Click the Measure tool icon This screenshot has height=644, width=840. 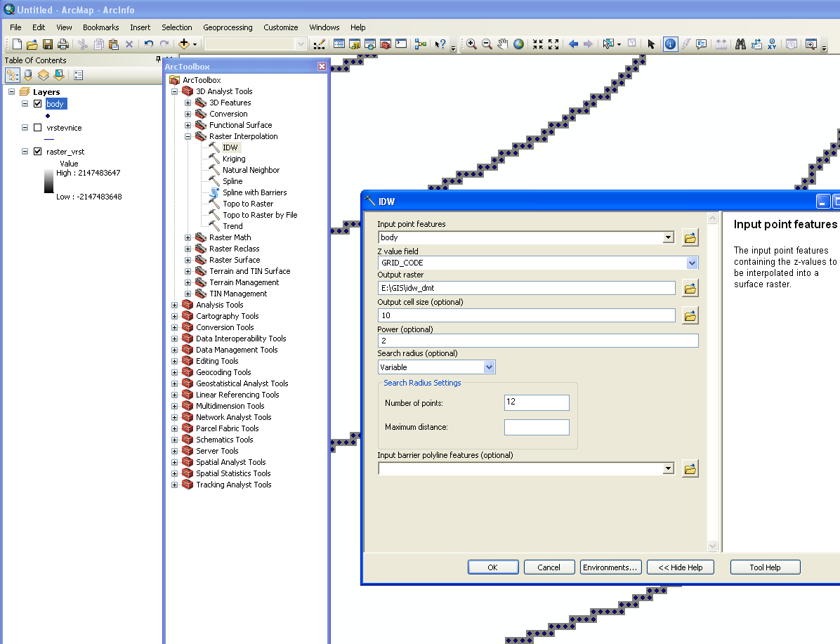coord(721,44)
